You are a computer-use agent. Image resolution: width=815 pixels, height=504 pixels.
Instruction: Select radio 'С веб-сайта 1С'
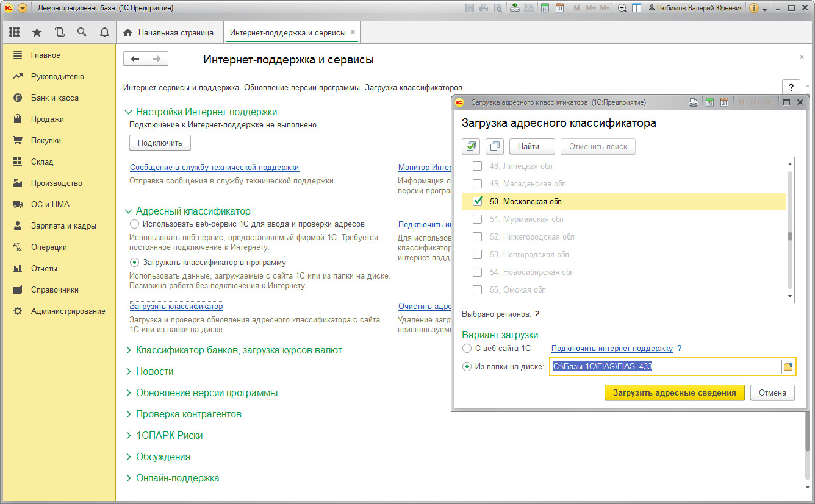467,349
